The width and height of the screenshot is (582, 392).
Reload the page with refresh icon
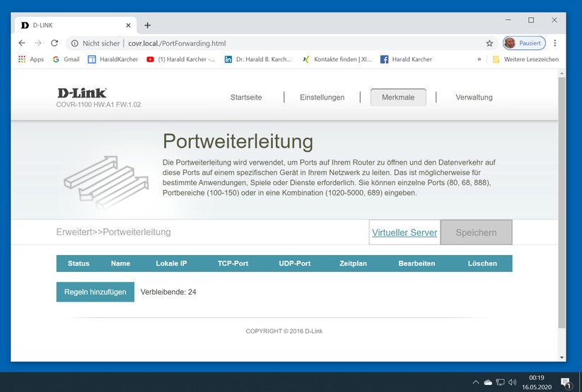[54, 43]
